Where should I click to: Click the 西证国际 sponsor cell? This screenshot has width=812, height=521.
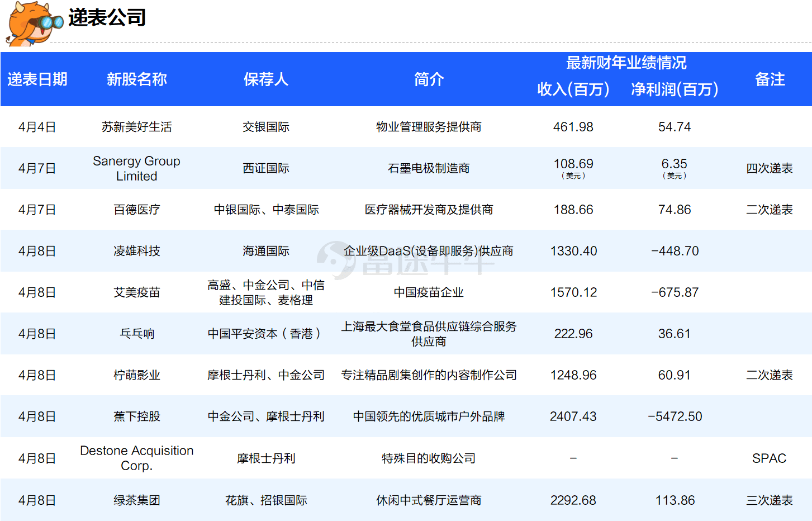pos(266,168)
